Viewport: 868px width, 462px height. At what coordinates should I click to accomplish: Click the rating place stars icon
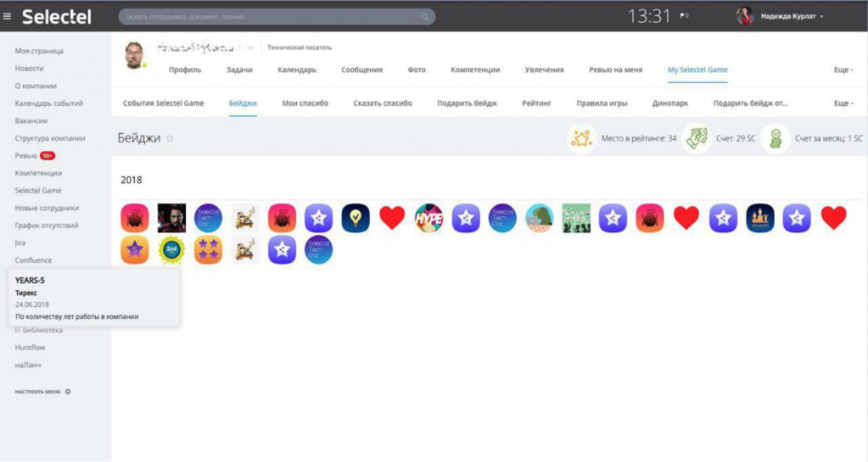(x=581, y=138)
